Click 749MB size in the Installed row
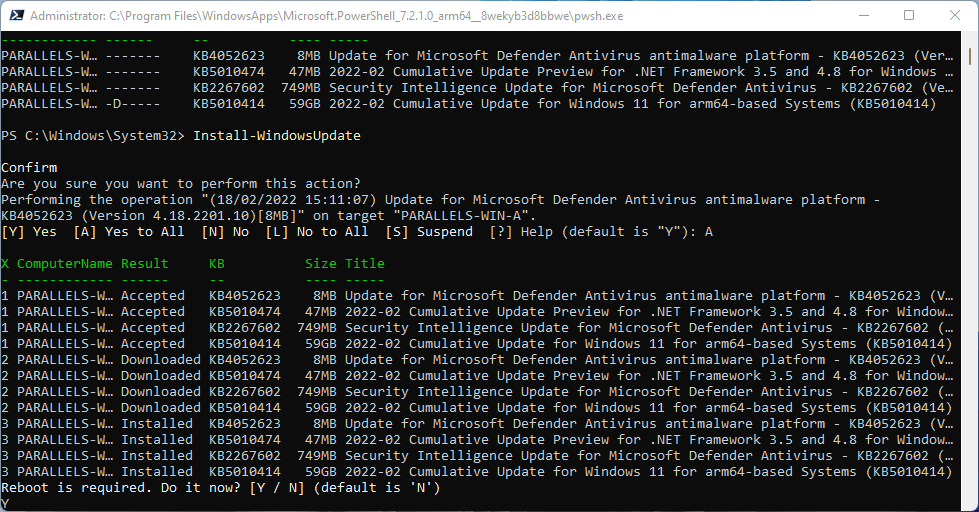979x512 pixels. click(317, 455)
